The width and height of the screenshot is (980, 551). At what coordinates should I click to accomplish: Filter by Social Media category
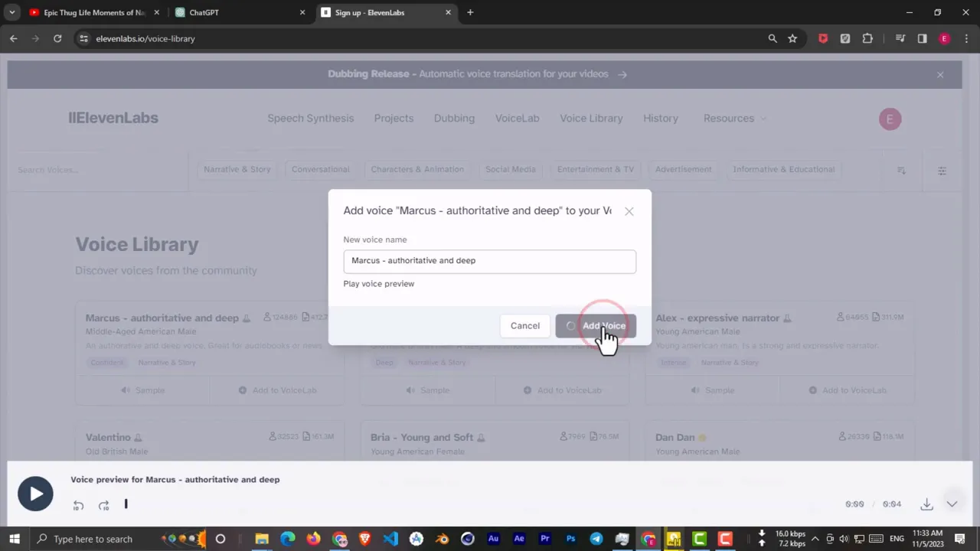[510, 170]
